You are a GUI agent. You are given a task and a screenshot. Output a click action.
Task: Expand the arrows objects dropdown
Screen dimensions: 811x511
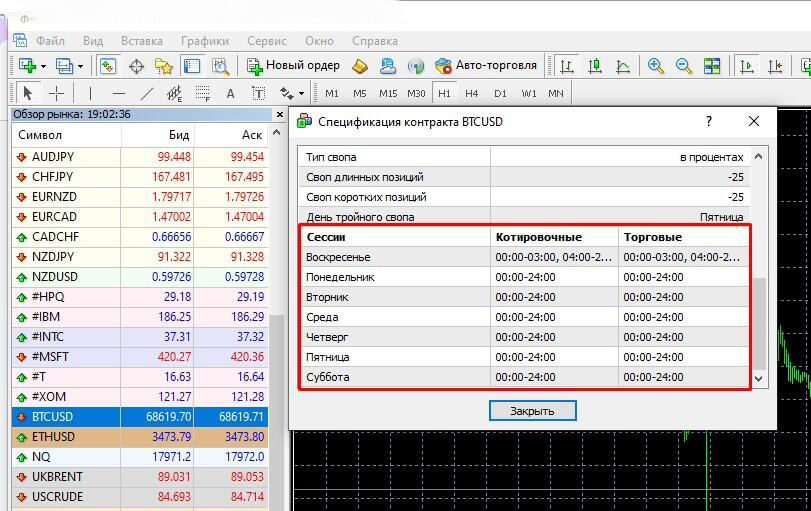pyautogui.click(x=301, y=94)
